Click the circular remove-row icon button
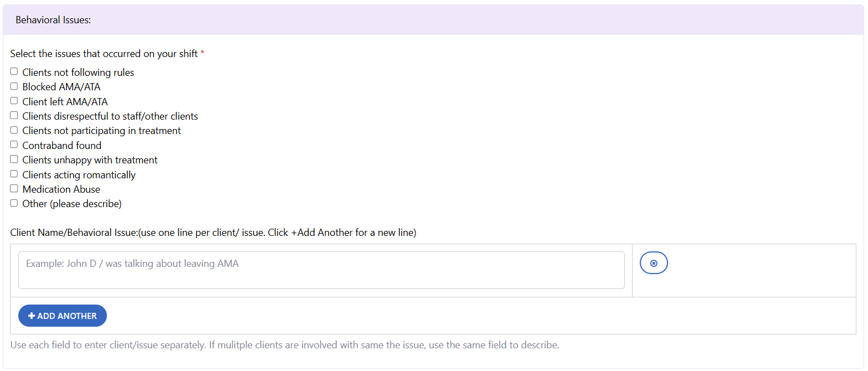This screenshot has height=371, width=868. (x=654, y=263)
